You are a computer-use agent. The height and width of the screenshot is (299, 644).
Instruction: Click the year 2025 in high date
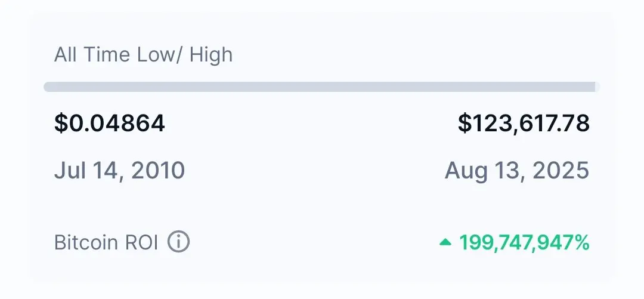(x=561, y=170)
